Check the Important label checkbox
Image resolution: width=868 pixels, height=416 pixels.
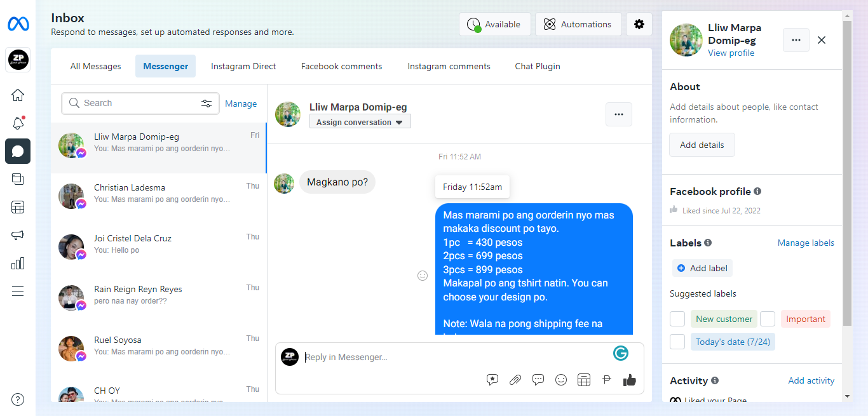768,319
